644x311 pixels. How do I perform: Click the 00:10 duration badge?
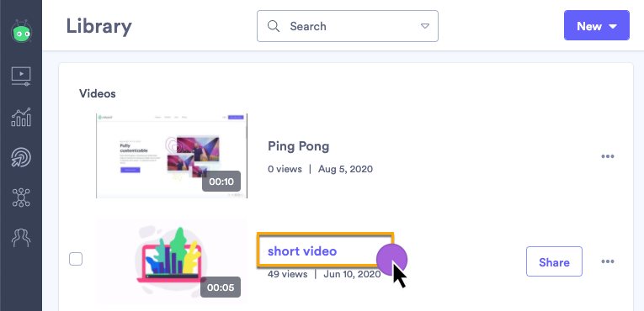221,182
